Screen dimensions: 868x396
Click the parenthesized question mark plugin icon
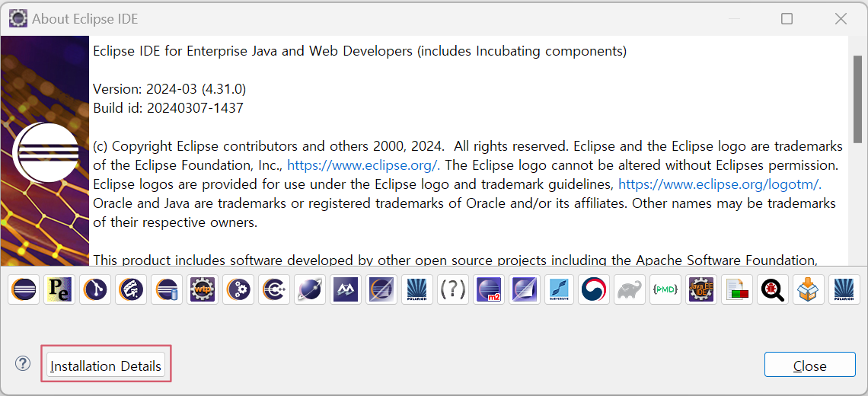pos(453,290)
